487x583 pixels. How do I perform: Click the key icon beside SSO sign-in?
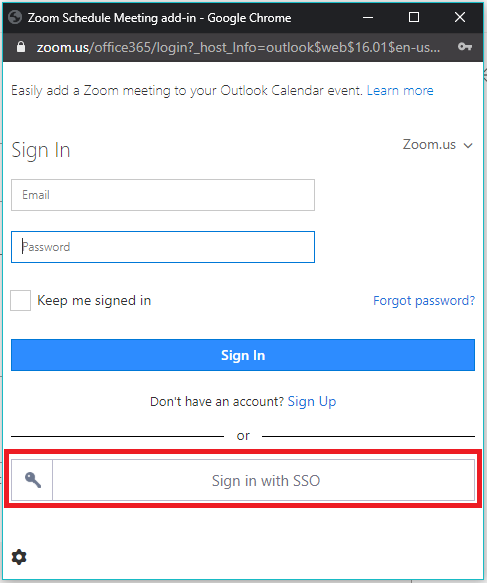click(x=33, y=480)
